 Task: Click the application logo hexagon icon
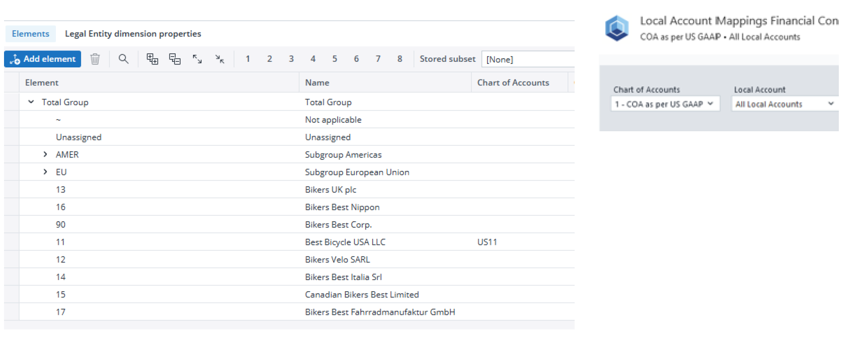point(616,28)
